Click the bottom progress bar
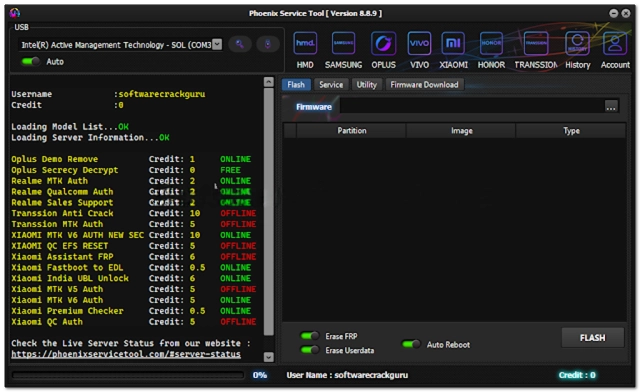Image resolution: width=640 pixels, height=392 pixels. tap(128, 375)
